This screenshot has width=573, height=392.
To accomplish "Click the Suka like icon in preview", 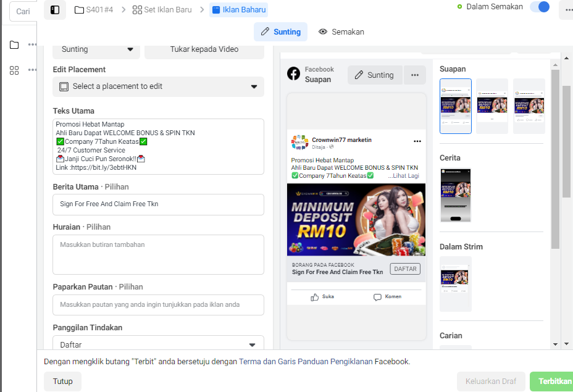I will [x=314, y=297].
